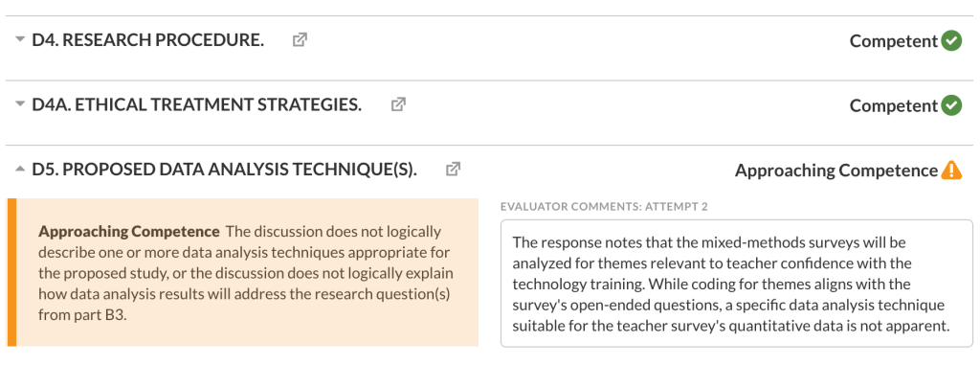The image size is (980, 388).
Task: Click orange warning triangle icon for D5
Action: pyautogui.click(x=951, y=171)
